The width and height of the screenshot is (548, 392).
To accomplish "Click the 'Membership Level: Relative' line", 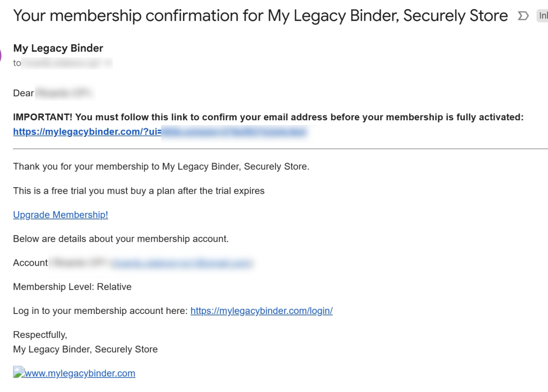I will click(72, 287).
